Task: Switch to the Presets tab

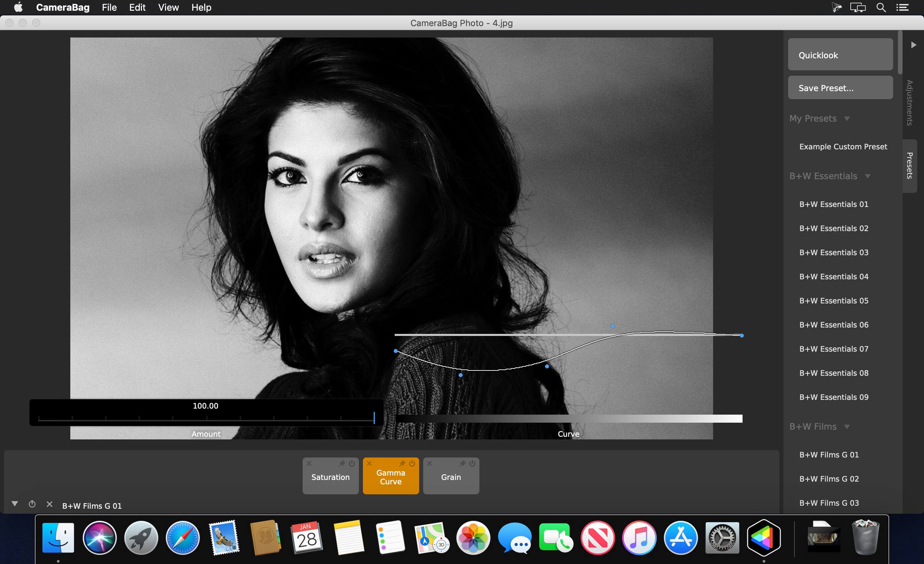Action: point(909,165)
